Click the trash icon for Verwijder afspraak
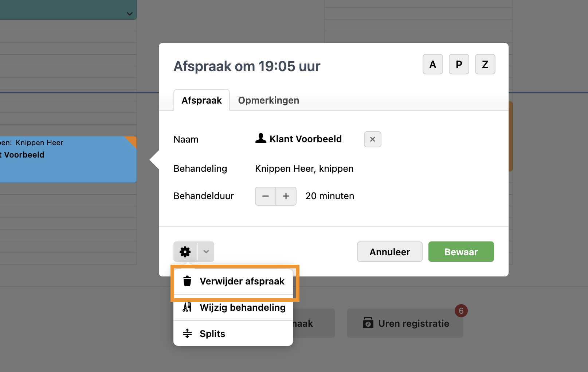 point(187,281)
